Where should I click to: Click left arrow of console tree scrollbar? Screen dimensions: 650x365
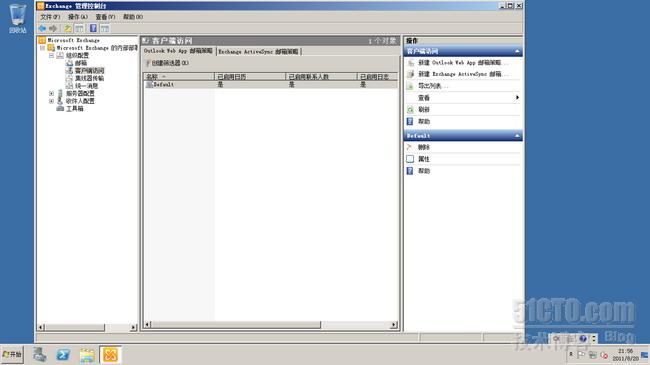point(41,327)
